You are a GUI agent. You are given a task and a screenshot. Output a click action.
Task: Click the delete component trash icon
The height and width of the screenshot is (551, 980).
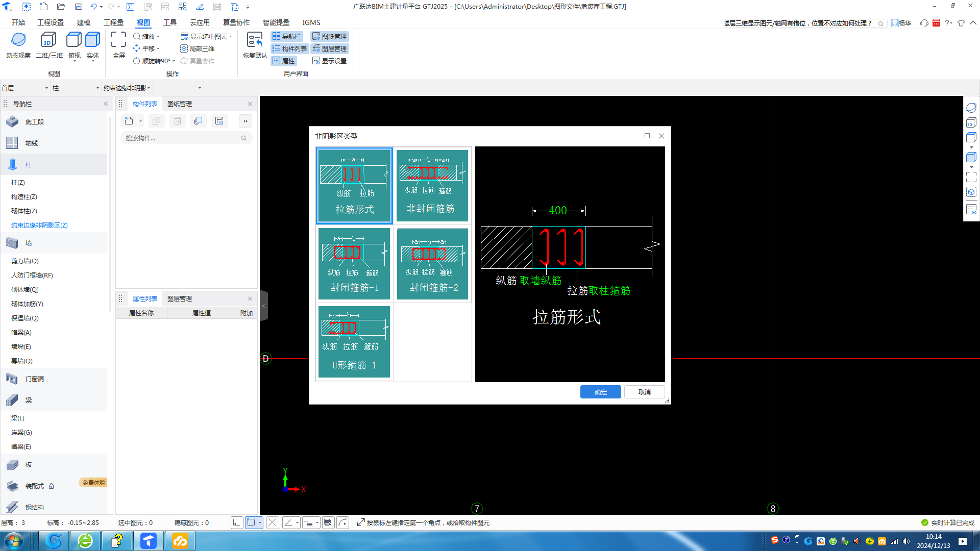pos(177,121)
